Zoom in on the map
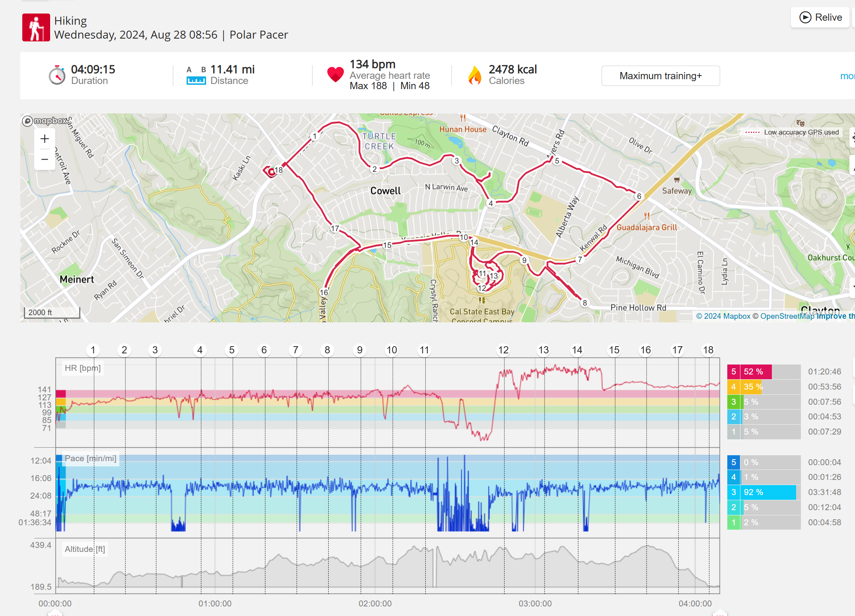855x616 pixels. [x=45, y=139]
